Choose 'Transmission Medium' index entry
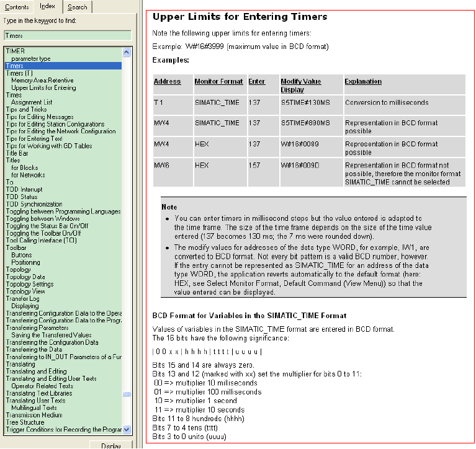Screen dimensions: 476x449 [x=35, y=415]
